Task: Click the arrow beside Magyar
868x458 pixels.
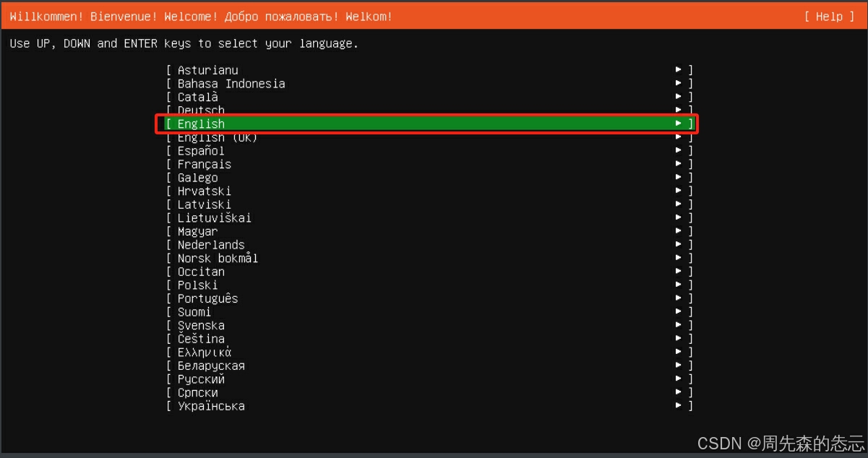Action: coord(679,232)
